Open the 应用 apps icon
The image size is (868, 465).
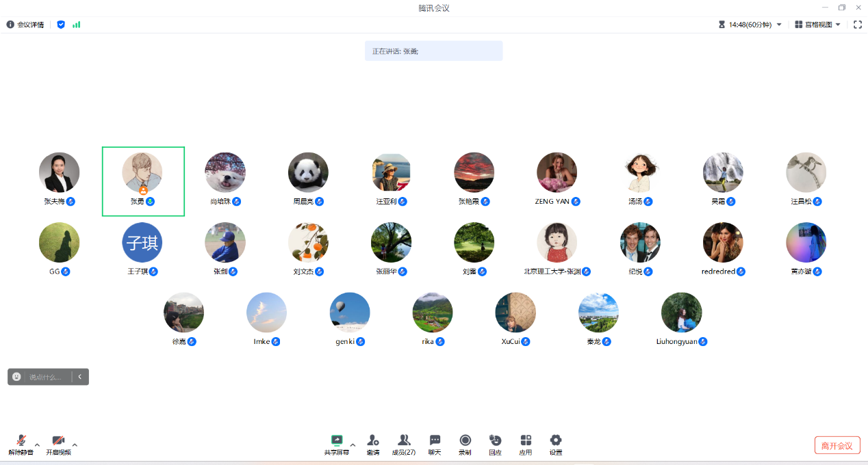(526, 440)
